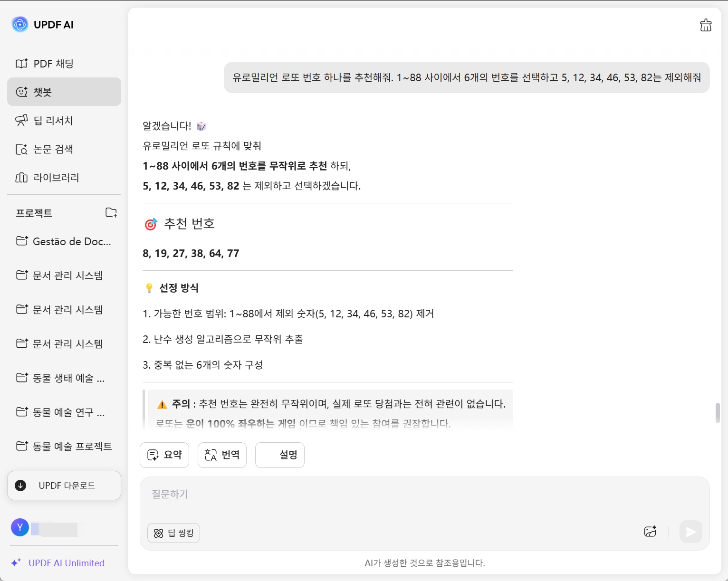728x581 pixels.
Task: Click the 논문 검색 search icon
Action: 22,149
